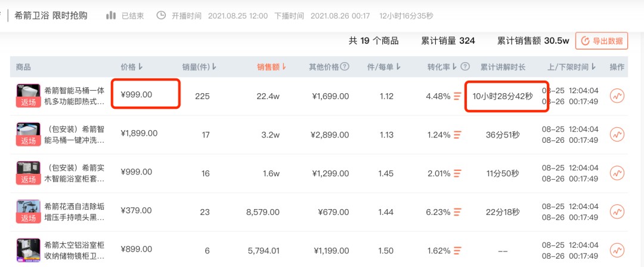Click conversion detail bars icon beside 6.23%
Image resolution: width=644 pixels, height=267 pixels.
pos(457,212)
